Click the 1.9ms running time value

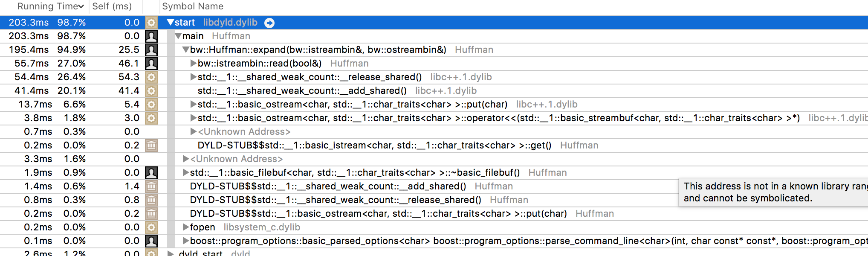38,172
